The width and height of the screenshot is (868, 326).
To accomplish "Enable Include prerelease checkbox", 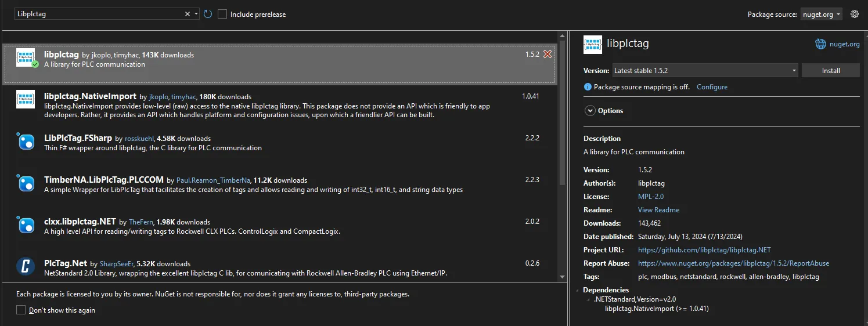I will pos(222,14).
